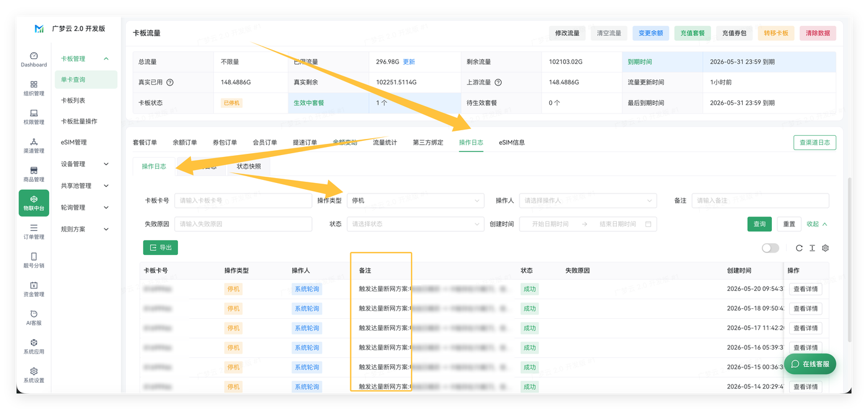This screenshot has height=410, width=868.
Task: Click 查看详情 for the 2026-05-20 row
Action: [x=805, y=289]
